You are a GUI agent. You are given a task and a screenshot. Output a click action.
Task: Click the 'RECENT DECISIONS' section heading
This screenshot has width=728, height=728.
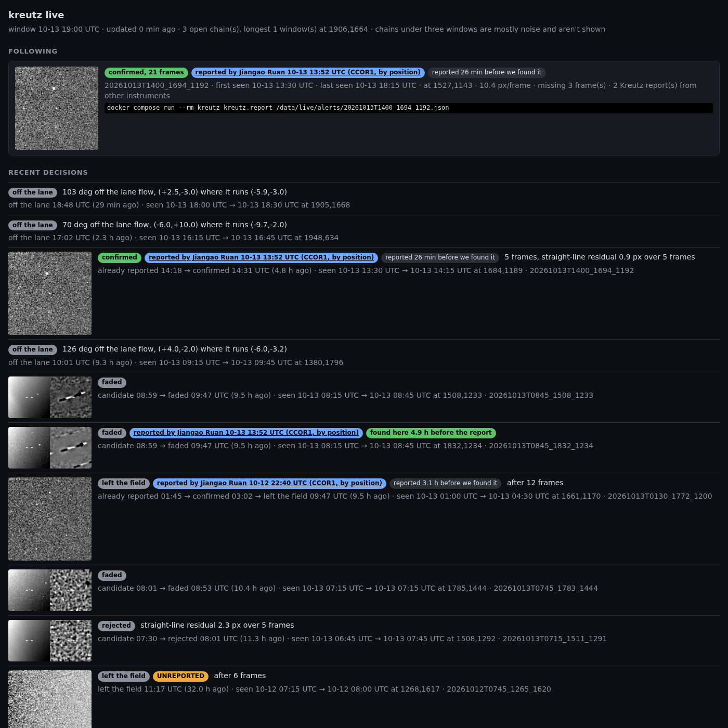pyautogui.click(x=48, y=172)
